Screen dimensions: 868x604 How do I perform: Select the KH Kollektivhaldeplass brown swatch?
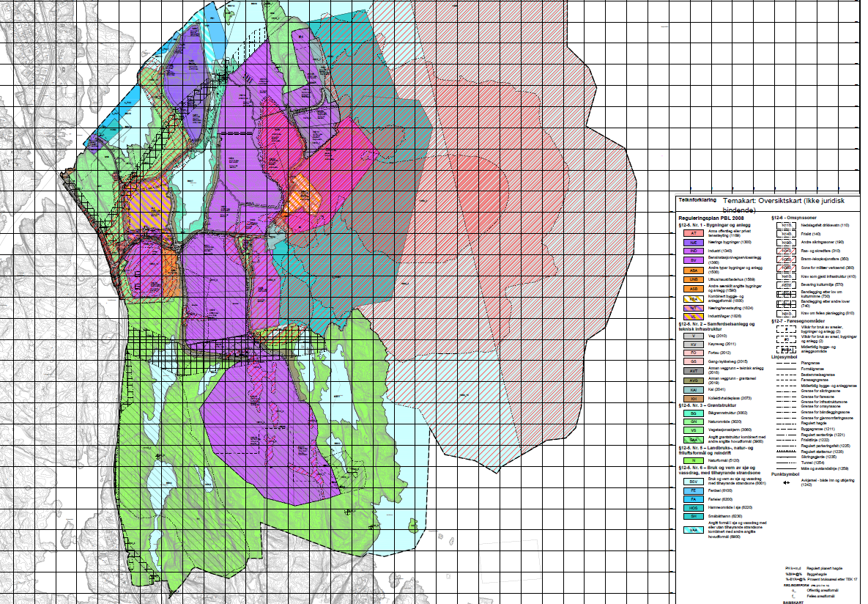(x=693, y=398)
